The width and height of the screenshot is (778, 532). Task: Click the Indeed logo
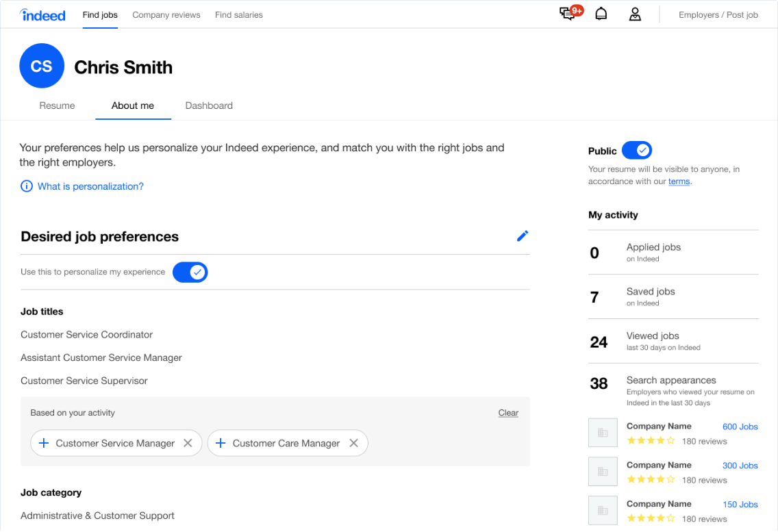click(43, 14)
